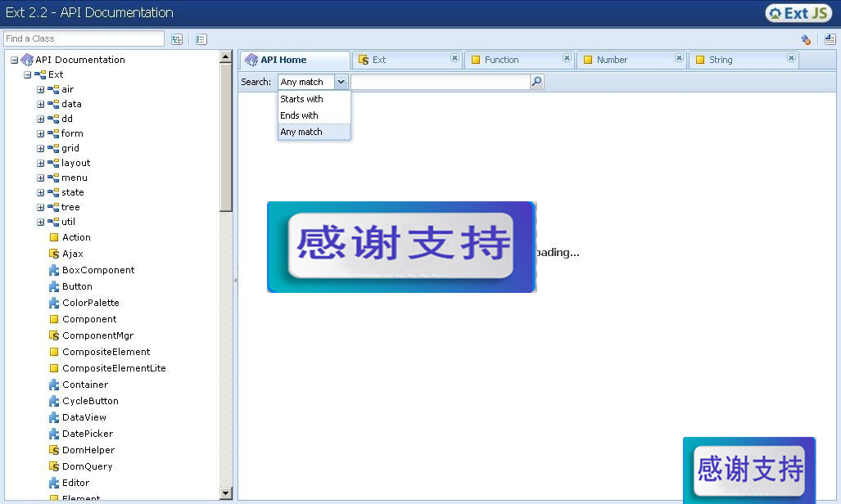This screenshot has width=841, height=504.
Task: Click the tree scrollbar up arrow
Action: [x=226, y=56]
